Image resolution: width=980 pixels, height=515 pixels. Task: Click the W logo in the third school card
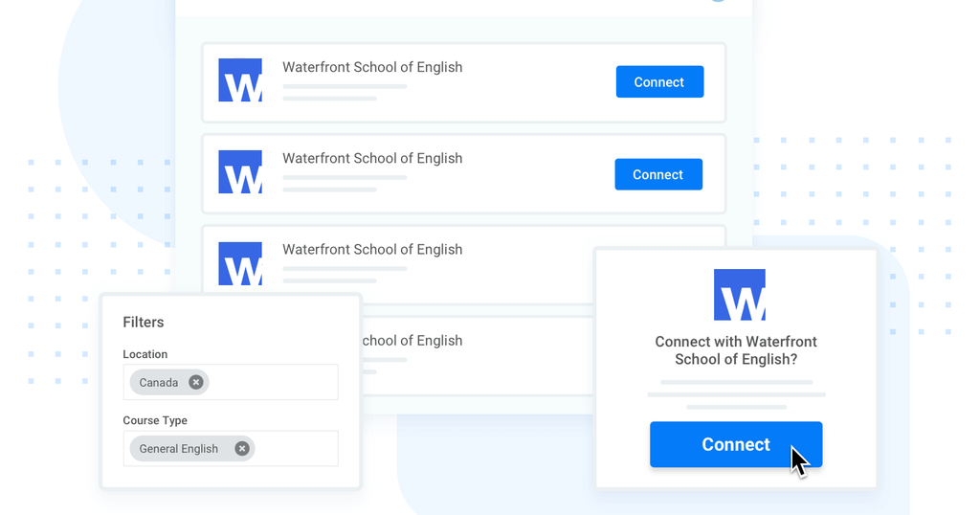[240, 263]
